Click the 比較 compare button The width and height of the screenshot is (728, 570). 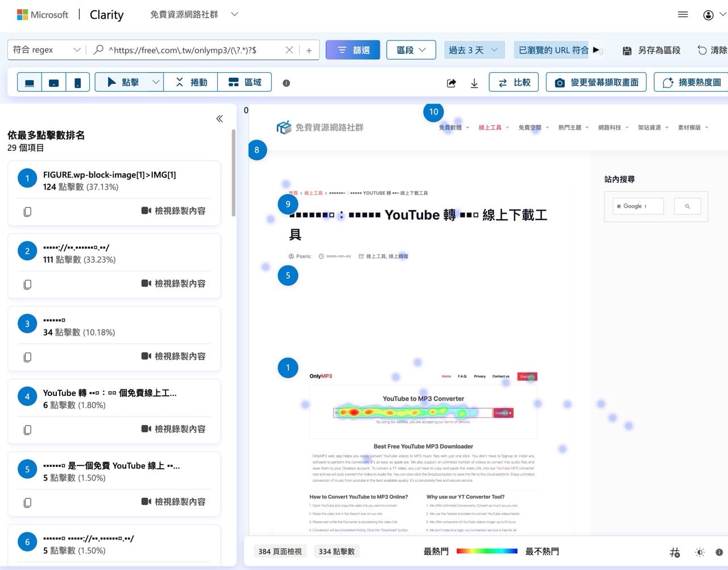(x=514, y=82)
